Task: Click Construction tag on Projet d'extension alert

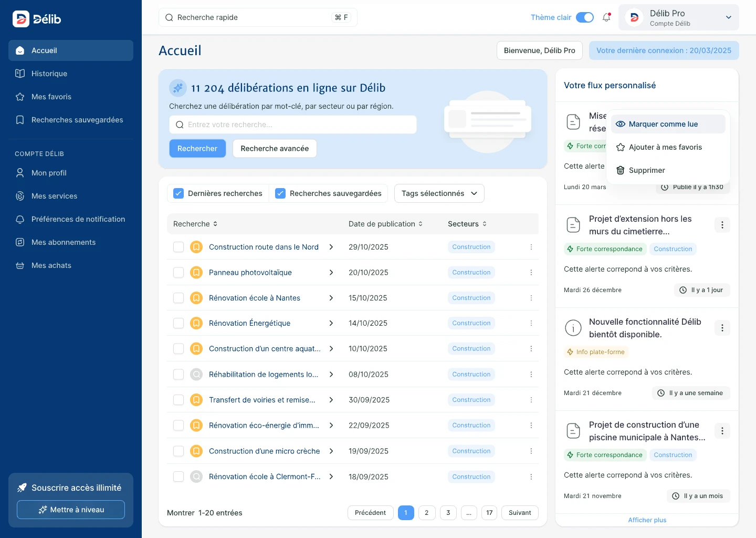Action: [673, 249]
